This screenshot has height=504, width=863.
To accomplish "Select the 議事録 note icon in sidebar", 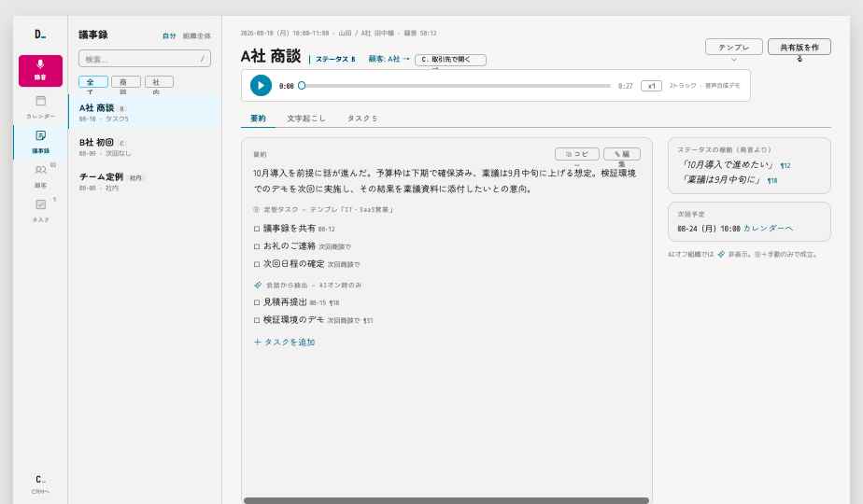I will pos(40,142).
